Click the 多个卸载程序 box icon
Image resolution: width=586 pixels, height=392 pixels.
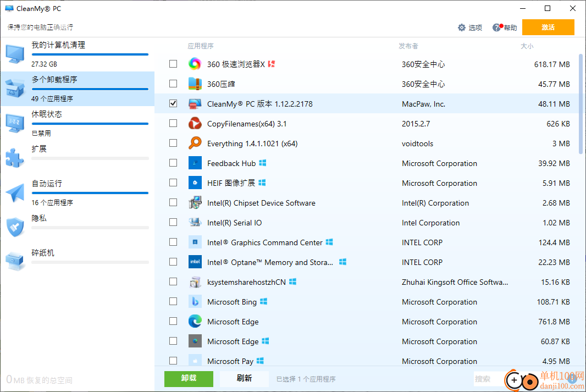point(15,89)
